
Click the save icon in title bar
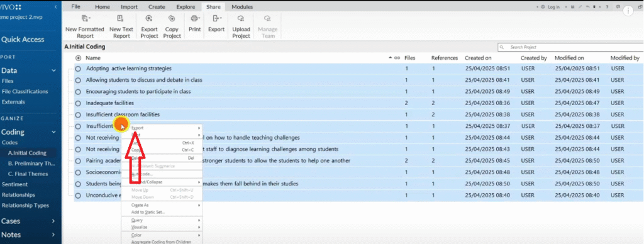tap(572, 8)
